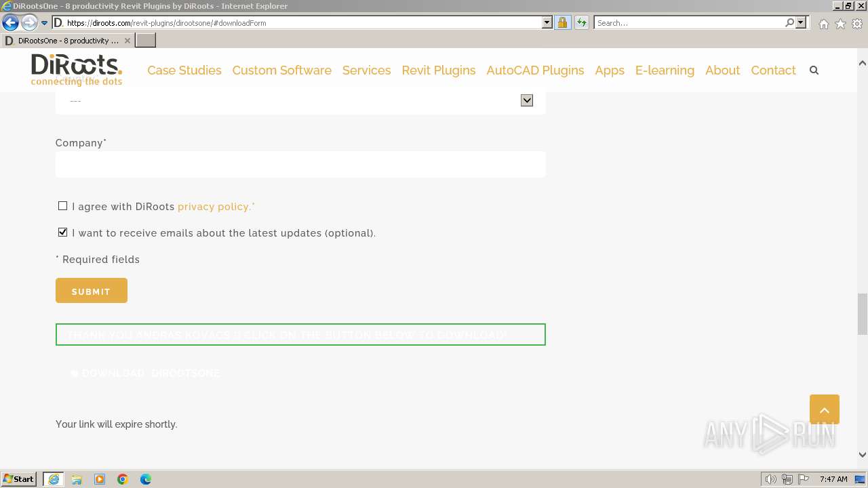
Task: Click the Show Desktop button
Action: [x=861, y=479]
